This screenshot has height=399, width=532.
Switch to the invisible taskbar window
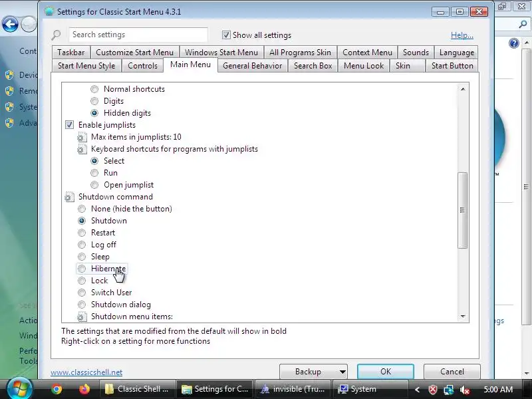[x=293, y=389]
